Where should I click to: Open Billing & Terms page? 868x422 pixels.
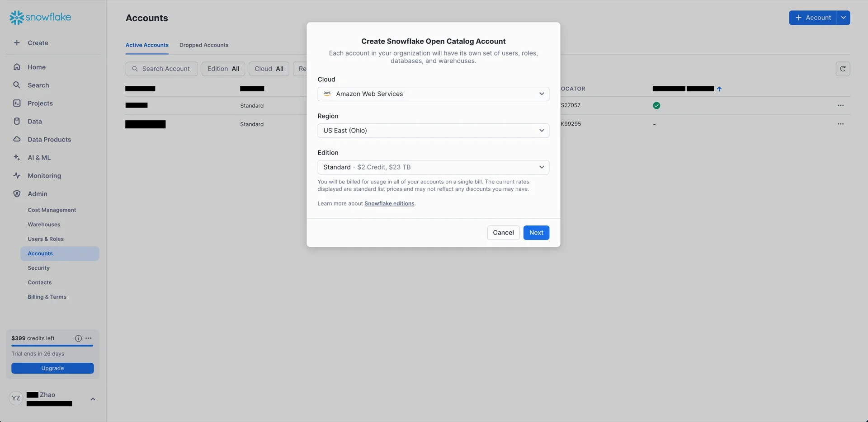47,297
